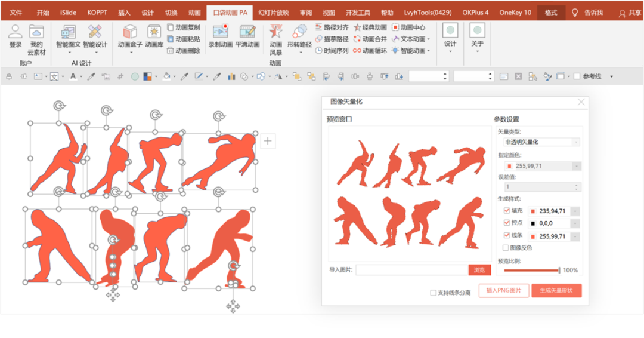
Task: Close the 图像矢量化 dialog
Action: pyautogui.click(x=581, y=102)
